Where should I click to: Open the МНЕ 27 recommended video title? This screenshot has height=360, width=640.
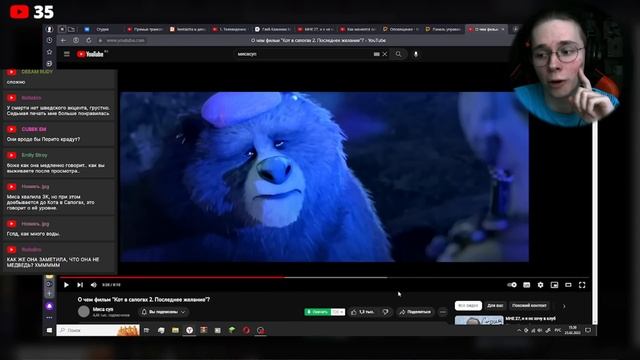pyautogui.click(x=531, y=318)
